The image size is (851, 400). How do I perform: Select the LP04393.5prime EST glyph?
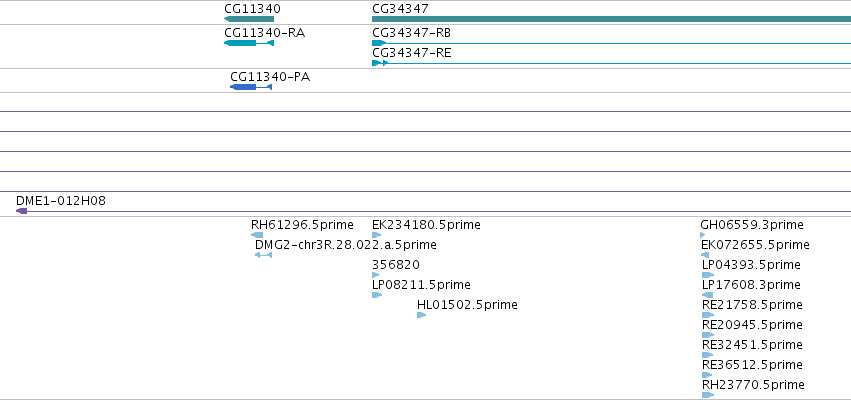708,275
